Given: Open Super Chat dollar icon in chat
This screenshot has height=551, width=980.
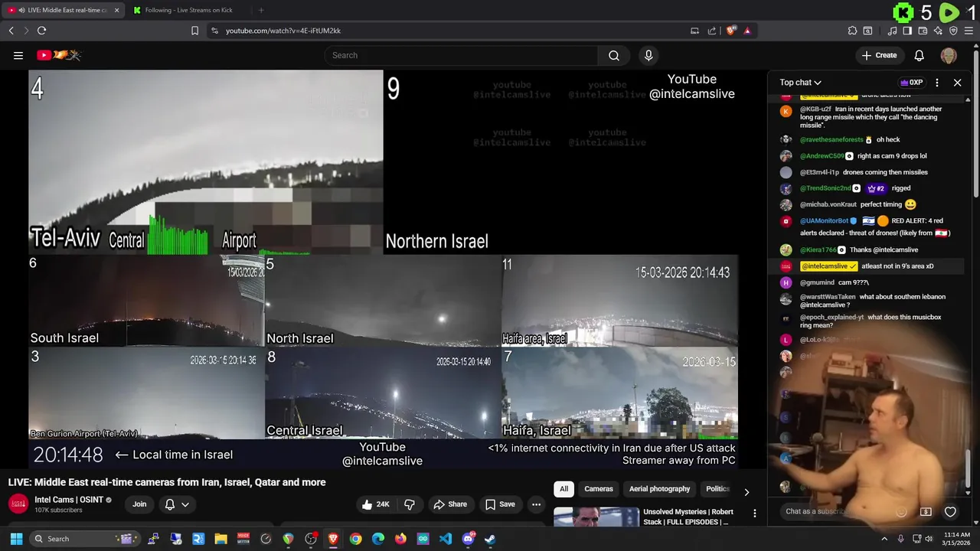Looking at the screenshot, I should click(926, 512).
